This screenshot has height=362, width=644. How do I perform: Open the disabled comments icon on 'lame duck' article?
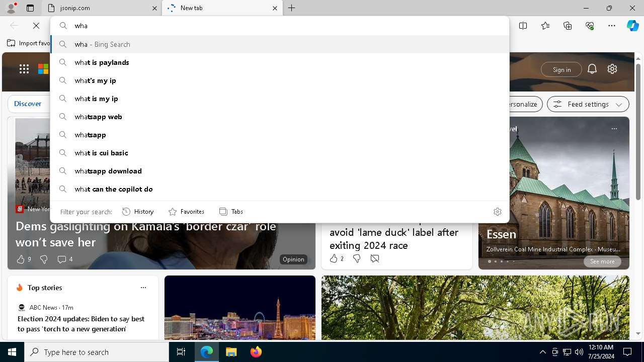coord(375,258)
